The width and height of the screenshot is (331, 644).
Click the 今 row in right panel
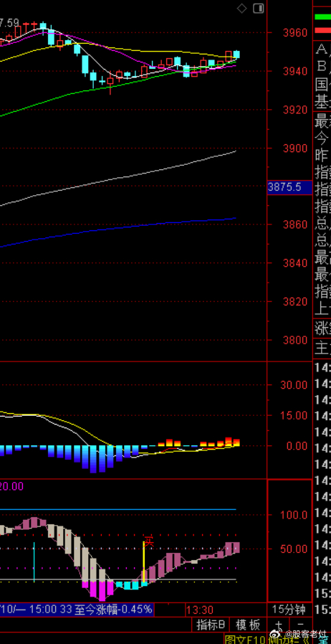coord(322,138)
